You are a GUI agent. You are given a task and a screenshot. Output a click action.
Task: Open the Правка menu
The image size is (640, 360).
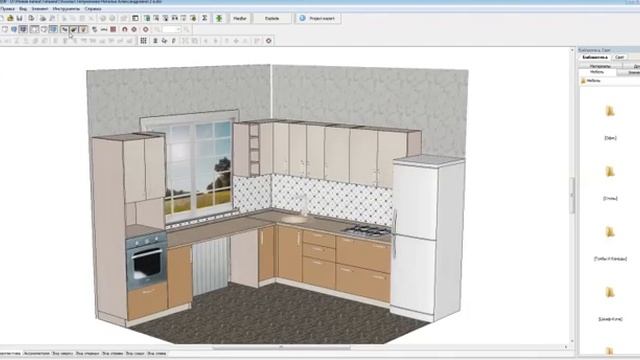(7, 9)
